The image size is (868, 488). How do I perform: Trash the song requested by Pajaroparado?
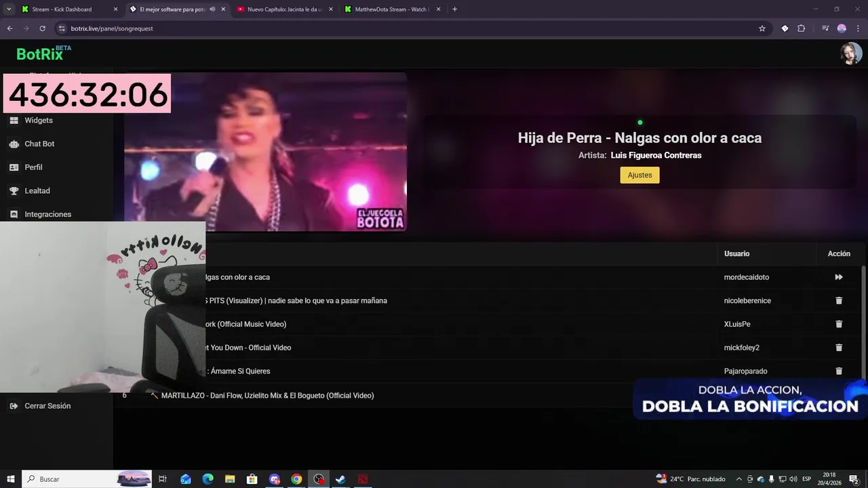tap(839, 371)
